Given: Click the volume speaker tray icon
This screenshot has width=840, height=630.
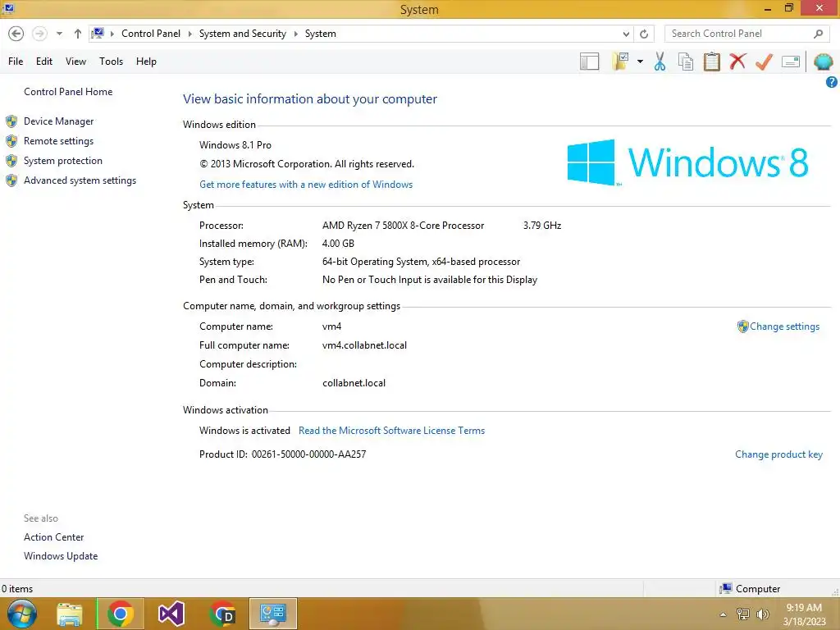Looking at the screenshot, I should pyautogui.click(x=762, y=614).
